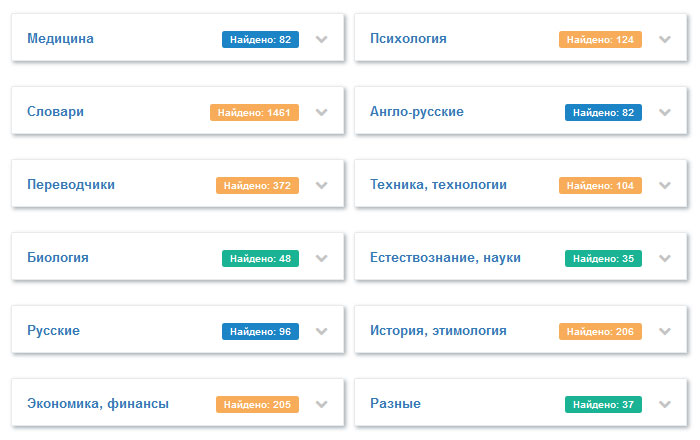This screenshot has height=440, width=700.
Task: Expand the Медицина category chevron
Action: (321, 40)
